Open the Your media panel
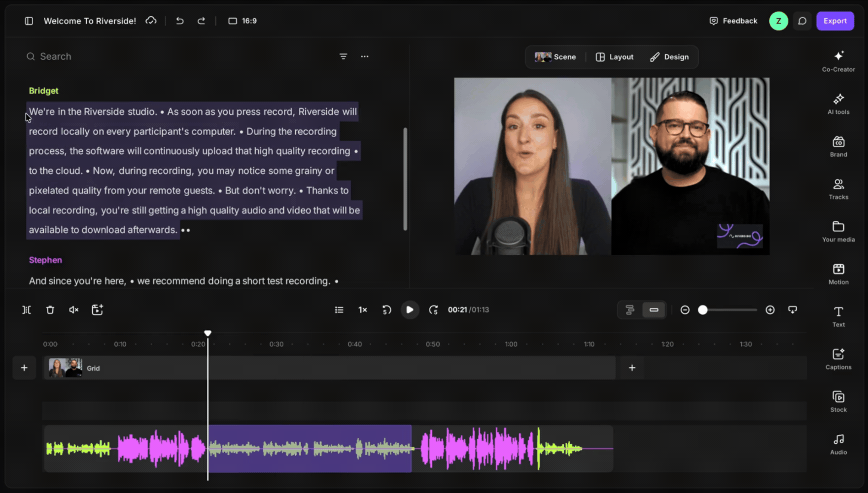This screenshot has height=493, width=868. tap(838, 231)
